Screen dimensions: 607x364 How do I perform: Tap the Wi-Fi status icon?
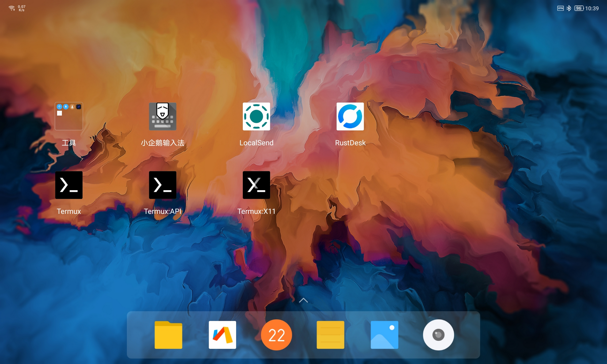(x=12, y=8)
